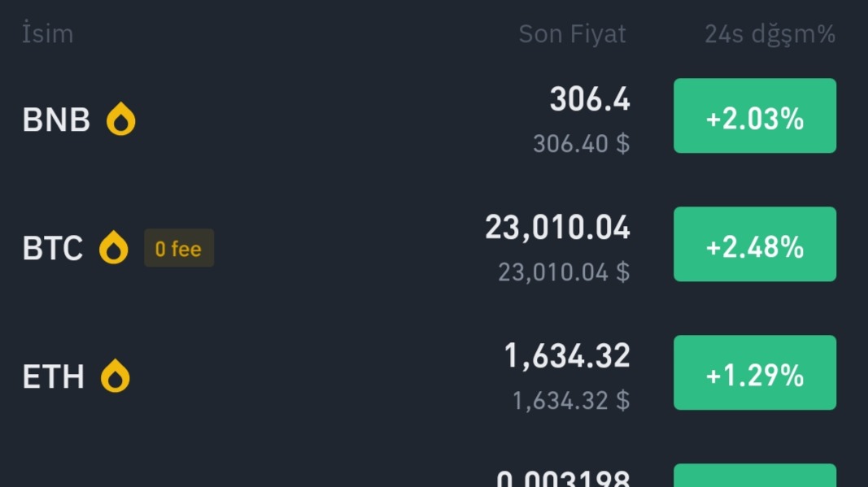Select the flame icon beside BTC

[112, 247]
